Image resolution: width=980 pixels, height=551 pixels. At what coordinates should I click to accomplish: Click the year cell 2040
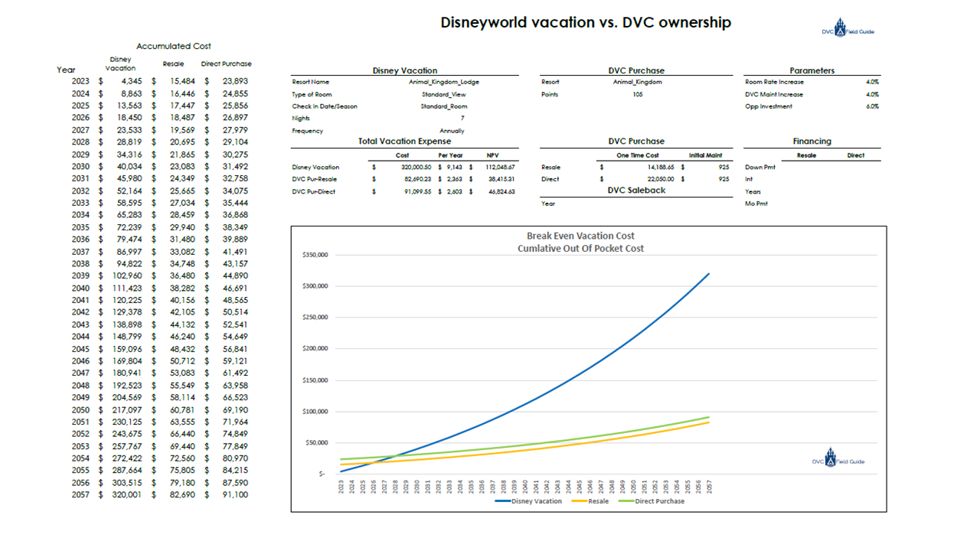pyautogui.click(x=80, y=288)
